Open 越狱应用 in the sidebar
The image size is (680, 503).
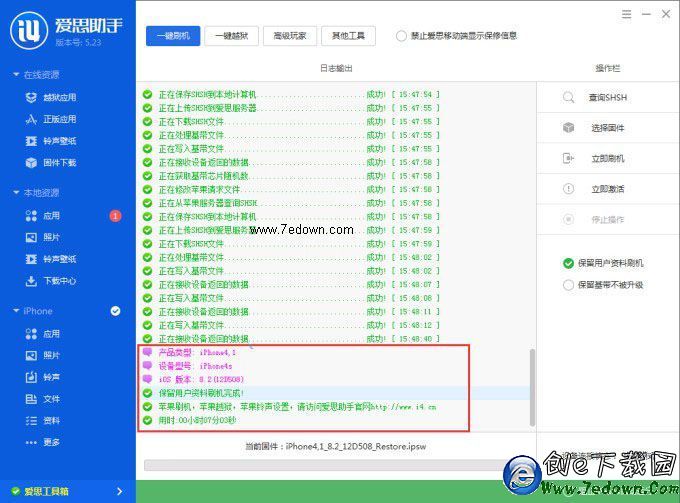pyautogui.click(x=59, y=98)
